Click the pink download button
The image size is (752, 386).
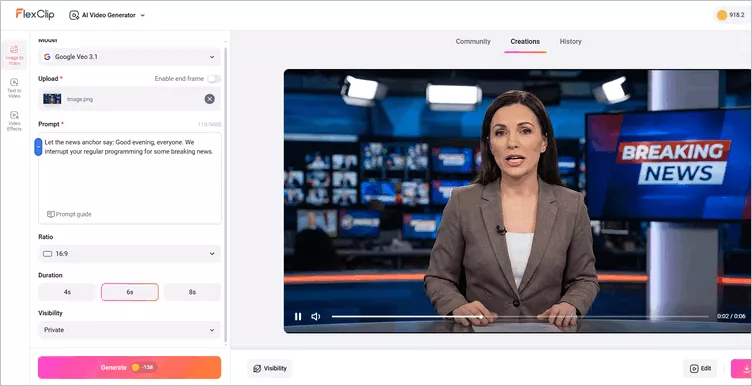coord(741,368)
